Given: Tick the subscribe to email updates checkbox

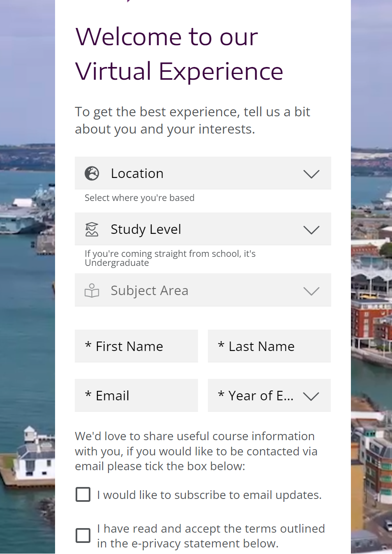Looking at the screenshot, I should (x=83, y=494).
